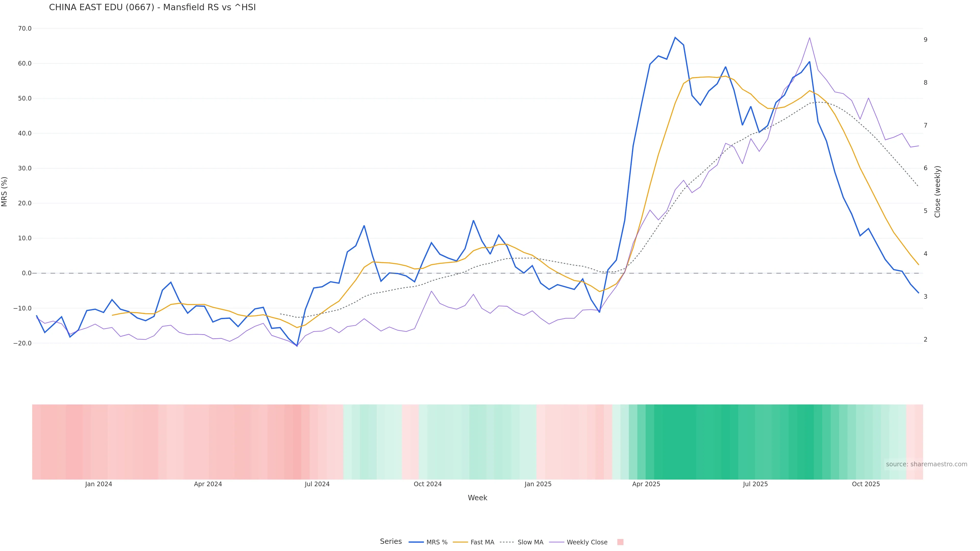This screenshot has width=980, height=551.
Task: Toggle Slow MA dashed series in legend
Action: [522, 542]
